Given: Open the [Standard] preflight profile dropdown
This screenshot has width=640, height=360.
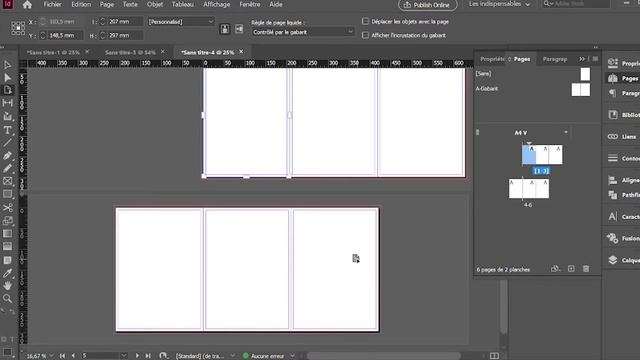Looking at the screenshot, I should (x=232, y=356).
